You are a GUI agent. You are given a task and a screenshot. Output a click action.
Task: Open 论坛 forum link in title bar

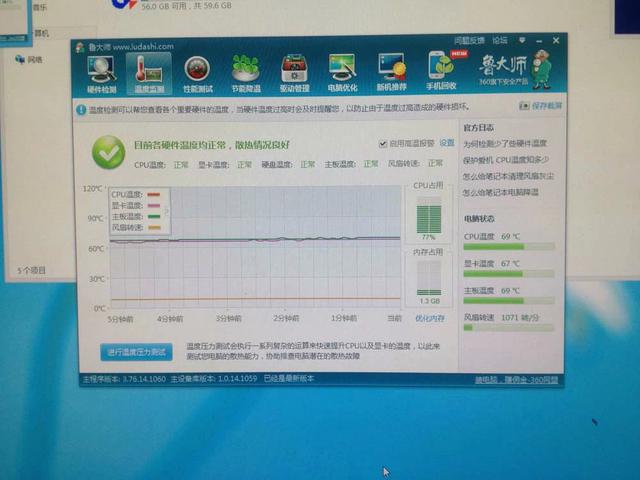pyautogui.click(x=500, y=40)
